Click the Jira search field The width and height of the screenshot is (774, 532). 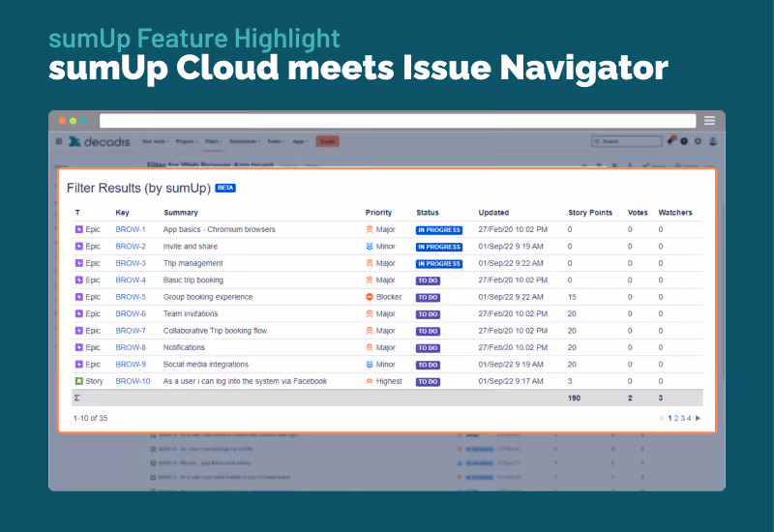pyautogui.click(x=626, y=141)
